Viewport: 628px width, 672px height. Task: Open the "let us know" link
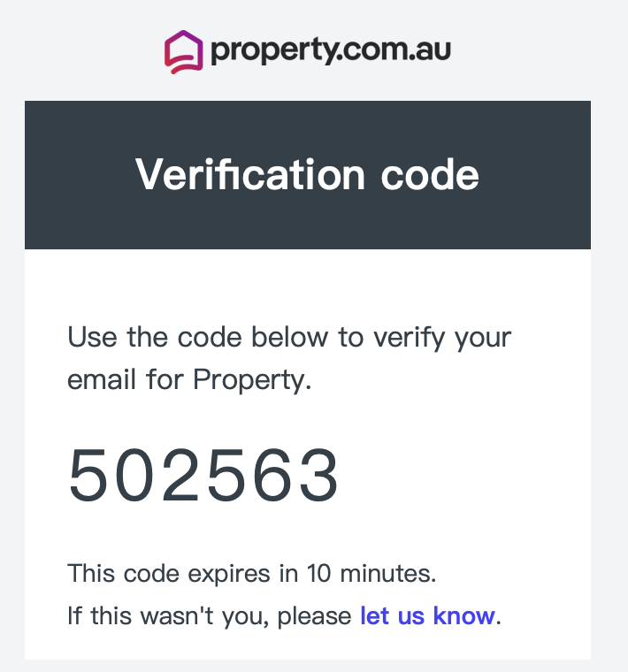[x=427, y=616]
